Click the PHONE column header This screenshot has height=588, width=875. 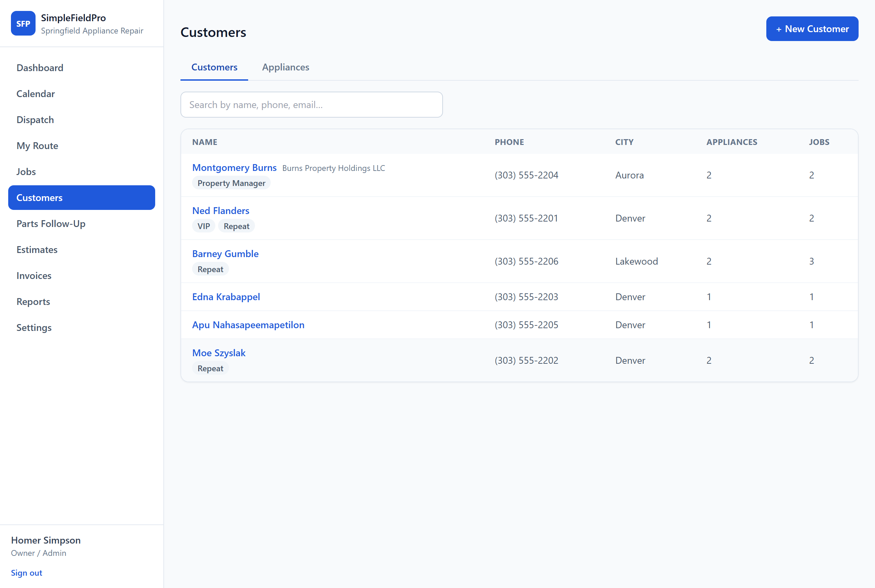pyautogui.click(x=509, y=142)
